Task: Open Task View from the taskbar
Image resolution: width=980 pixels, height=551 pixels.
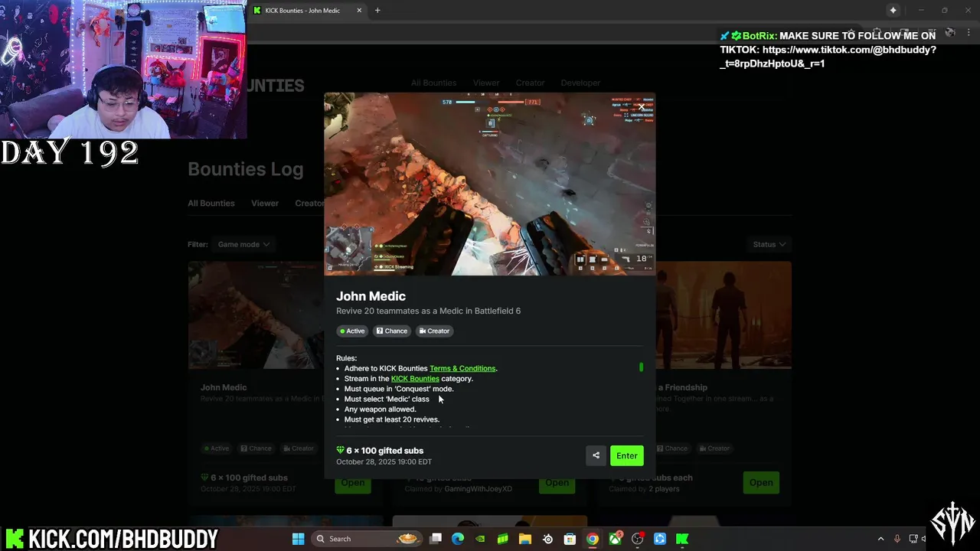Action: pos(436,539)
